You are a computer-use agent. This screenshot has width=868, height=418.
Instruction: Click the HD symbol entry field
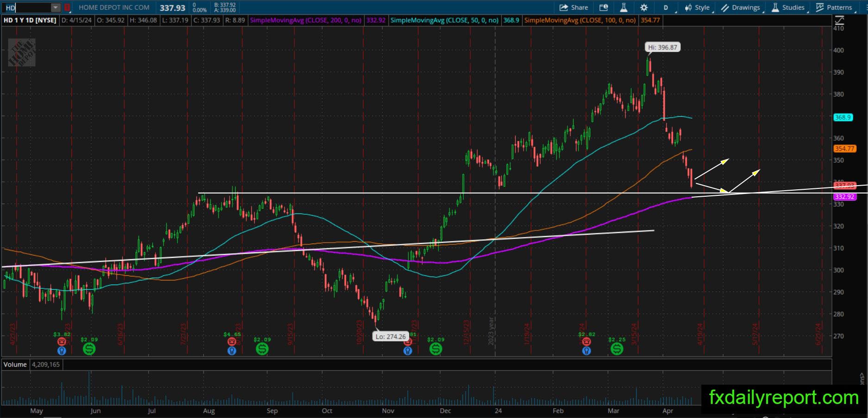(27, 7)
